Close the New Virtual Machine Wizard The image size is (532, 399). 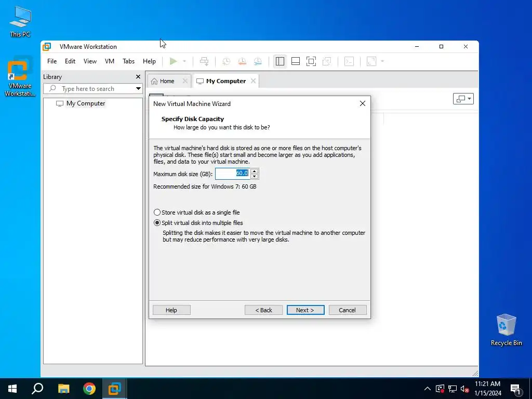362,103
